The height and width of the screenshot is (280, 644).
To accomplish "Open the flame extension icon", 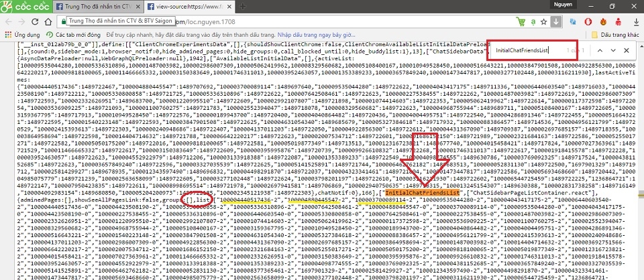I will 603,21.
